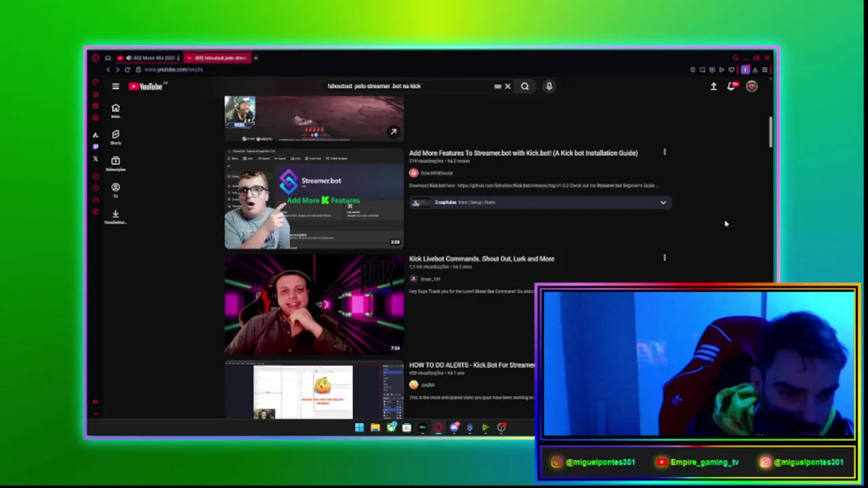Image resolution: width=868 pixels, height=488 pixels.
Task: Open Microsoft Store from taskbar
Action: pyautogui.click(x=407, y=427)
